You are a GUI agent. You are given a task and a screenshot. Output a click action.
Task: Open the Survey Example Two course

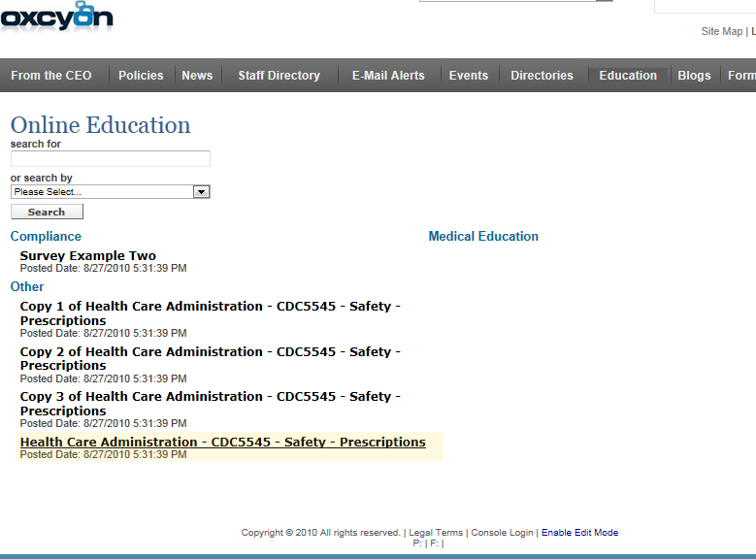[x=87, y=256]
